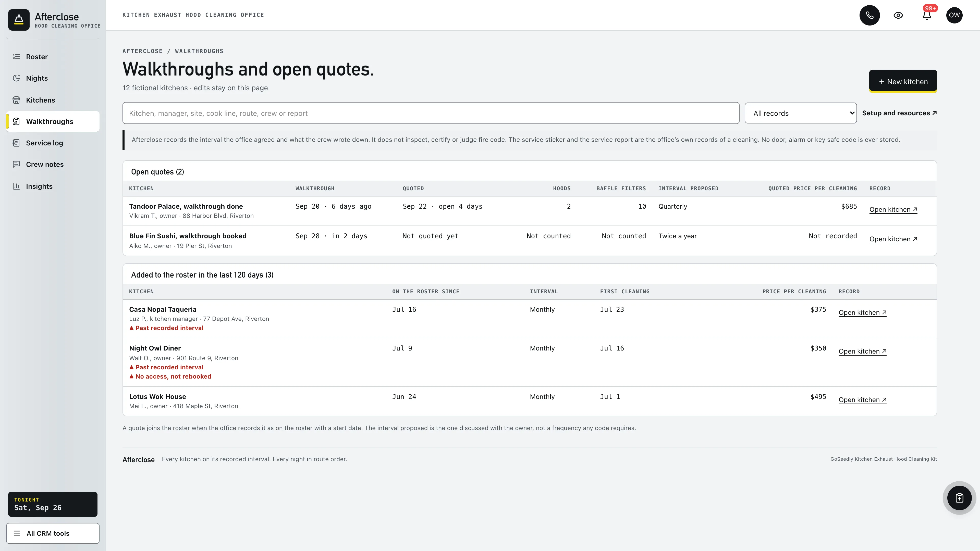Click the Afterclose footer wordmark

[x=139, y=459]
